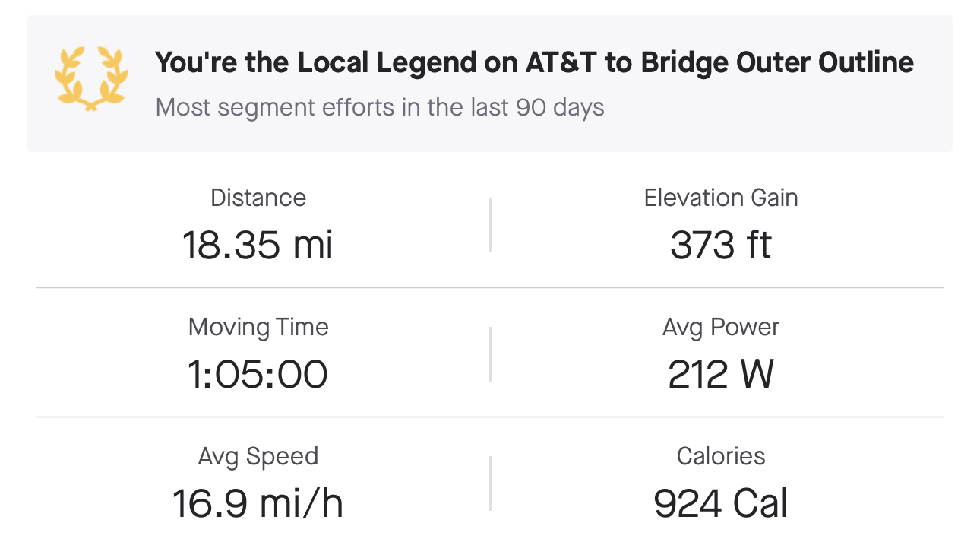
Task: Click the 212 W power value
Action: click(721, 374)
